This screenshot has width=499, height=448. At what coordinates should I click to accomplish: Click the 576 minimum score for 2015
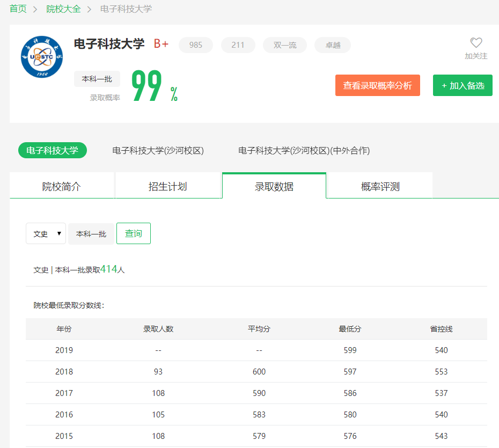click(350, 436)
